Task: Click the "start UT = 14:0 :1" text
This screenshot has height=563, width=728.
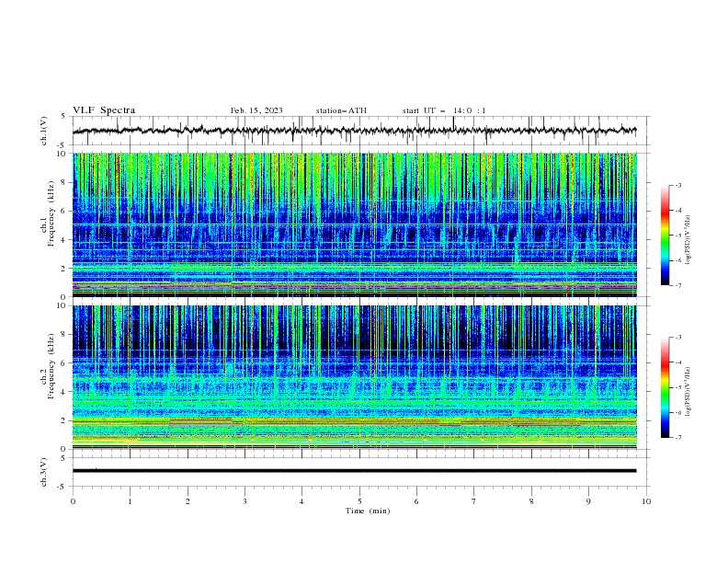Action: coord(444,110)
